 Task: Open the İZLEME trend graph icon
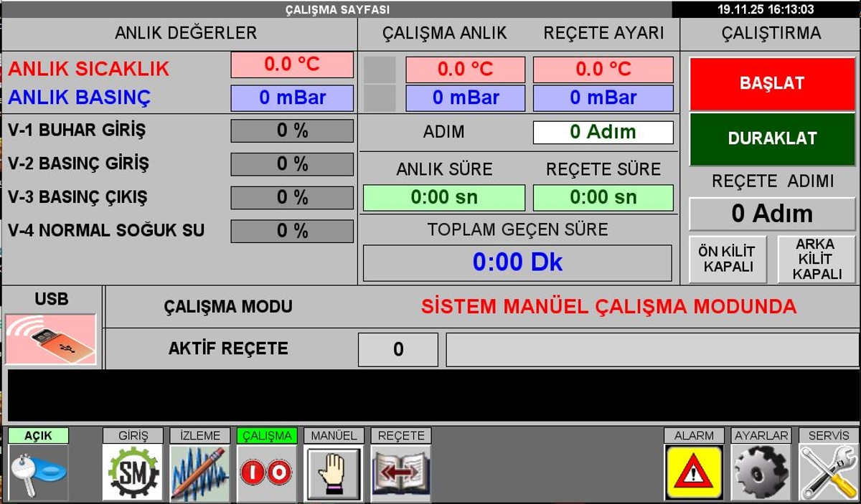pyautogui.click(x=199, y=472)
